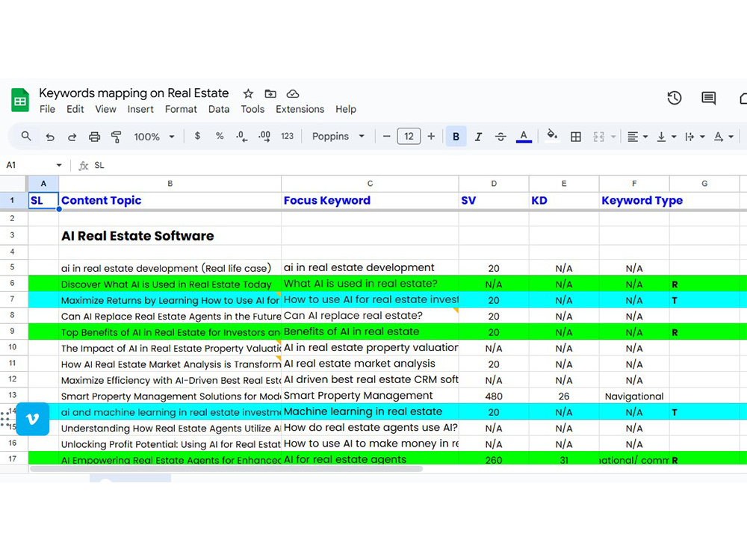747x560 pixels.
Task: Open the 123 number format menu
Action: (x=288, y=136)
